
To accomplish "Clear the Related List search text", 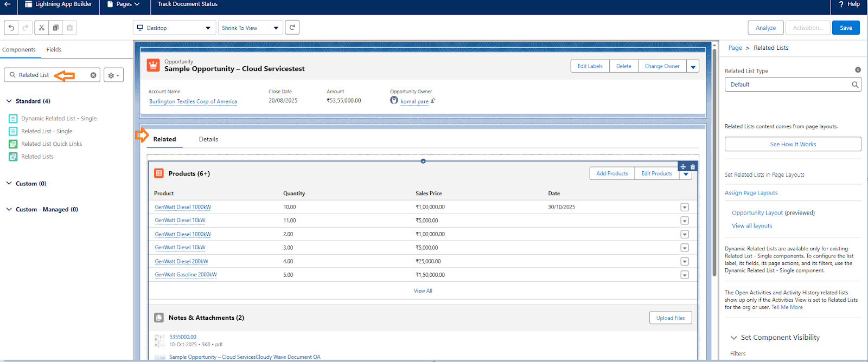I will (93, 75).
